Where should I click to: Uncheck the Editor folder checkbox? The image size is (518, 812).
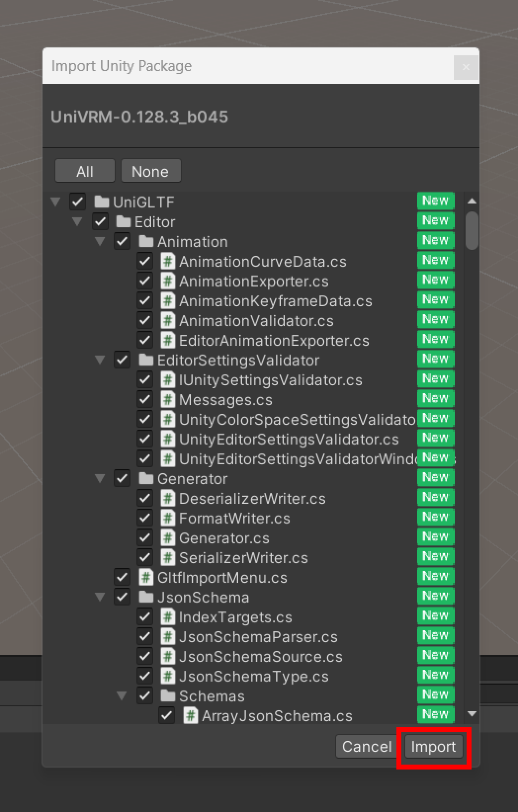[100, 221]
